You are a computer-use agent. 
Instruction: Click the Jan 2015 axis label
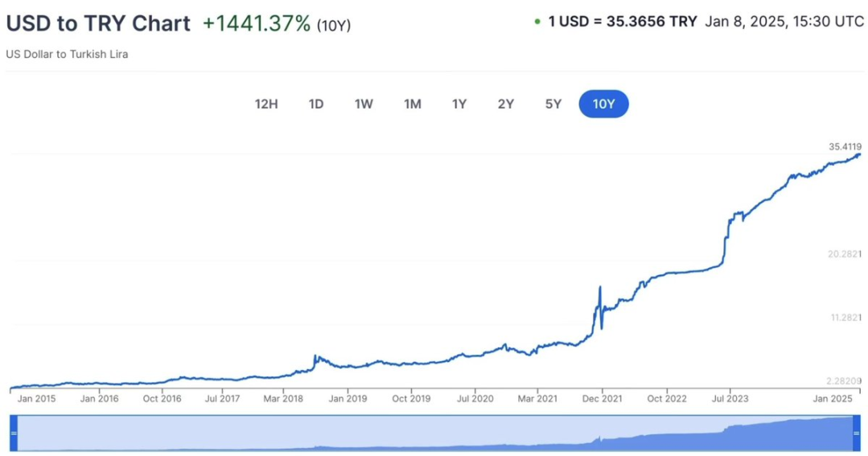[x=36, y=398]
